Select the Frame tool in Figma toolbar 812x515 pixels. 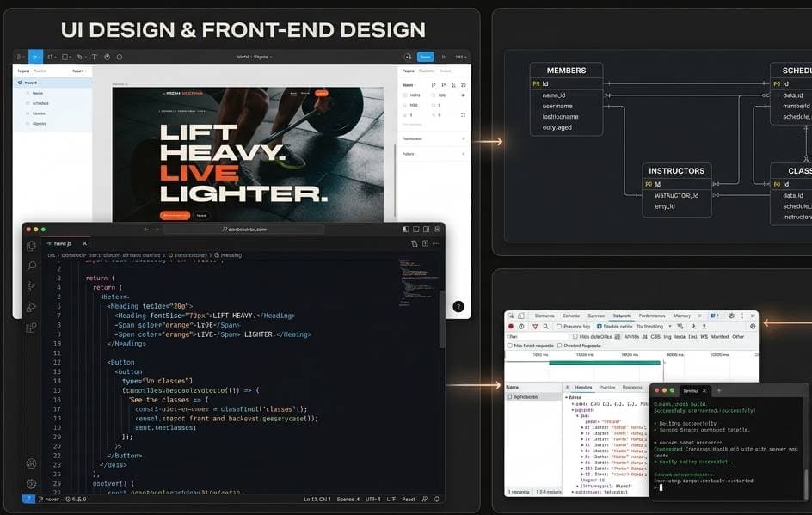point(51,57)
